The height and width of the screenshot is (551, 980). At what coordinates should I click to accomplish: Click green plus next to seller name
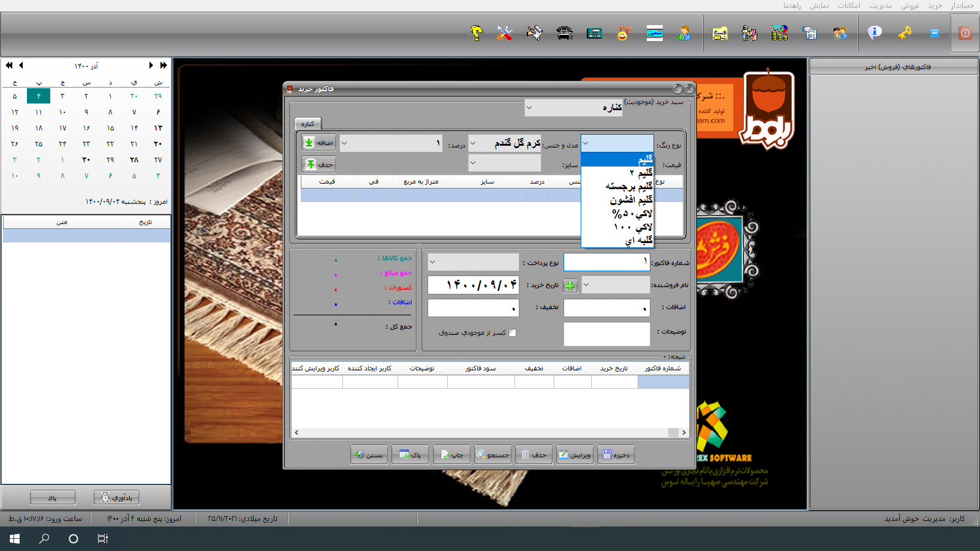[570, 285]
